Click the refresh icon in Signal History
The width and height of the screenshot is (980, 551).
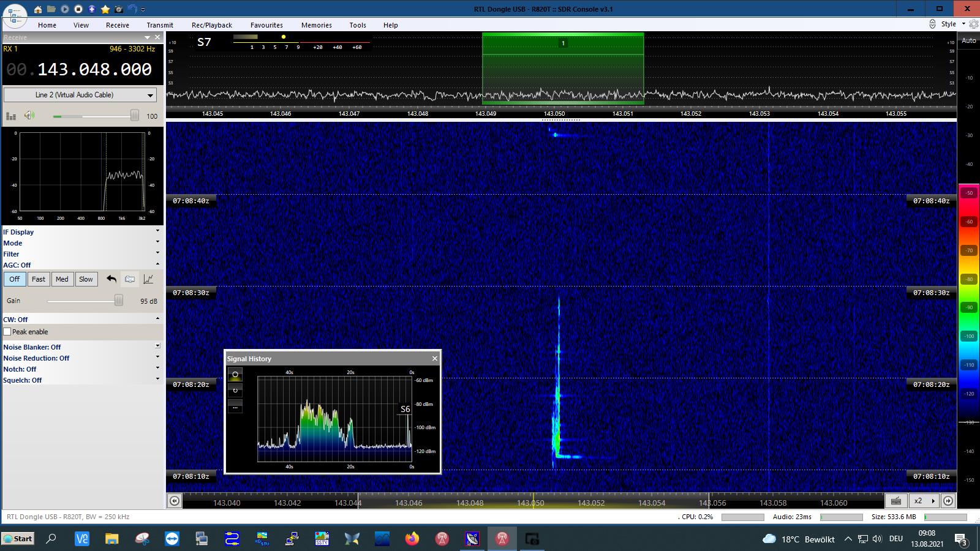(235, 390)
